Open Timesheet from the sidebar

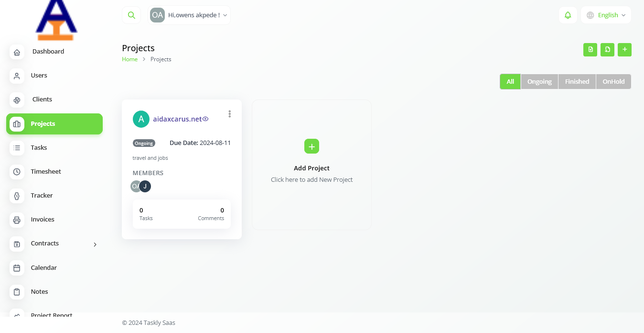(x=46, y=172)
